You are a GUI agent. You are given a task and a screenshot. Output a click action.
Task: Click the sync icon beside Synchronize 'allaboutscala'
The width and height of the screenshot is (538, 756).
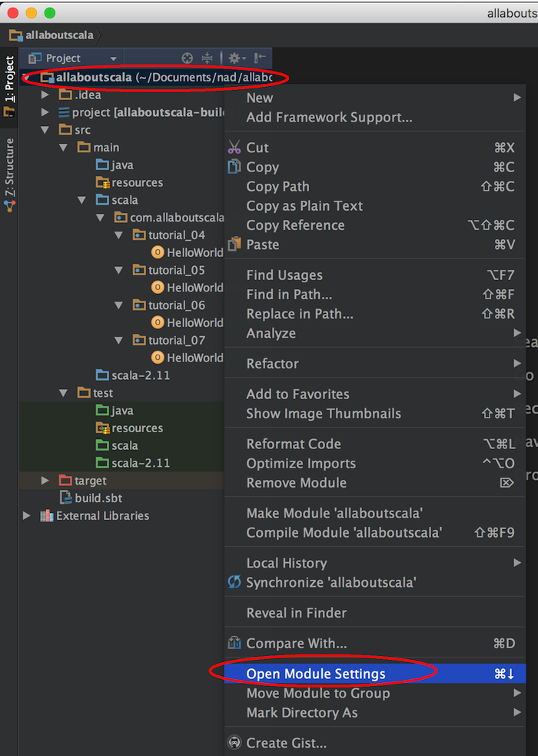[x=234, y=582]
